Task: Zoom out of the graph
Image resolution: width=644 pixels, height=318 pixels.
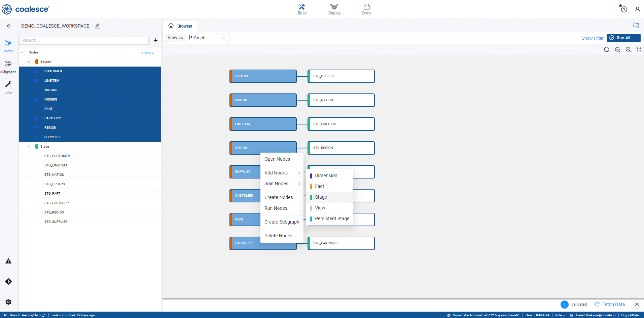Action: click(x=617, y=49)
